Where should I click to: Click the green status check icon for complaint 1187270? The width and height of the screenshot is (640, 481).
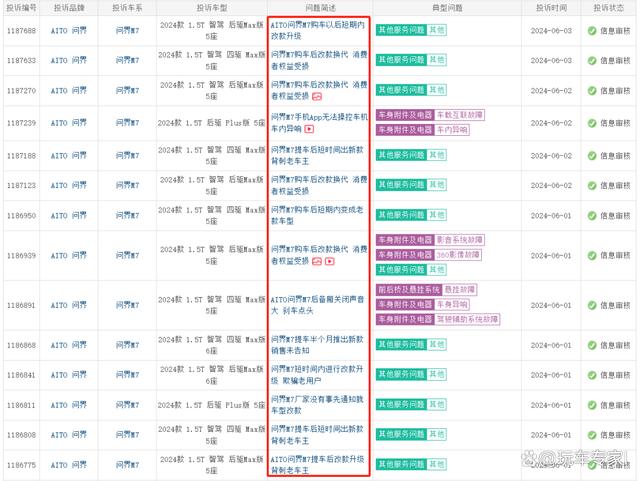[x=592, y=91]
